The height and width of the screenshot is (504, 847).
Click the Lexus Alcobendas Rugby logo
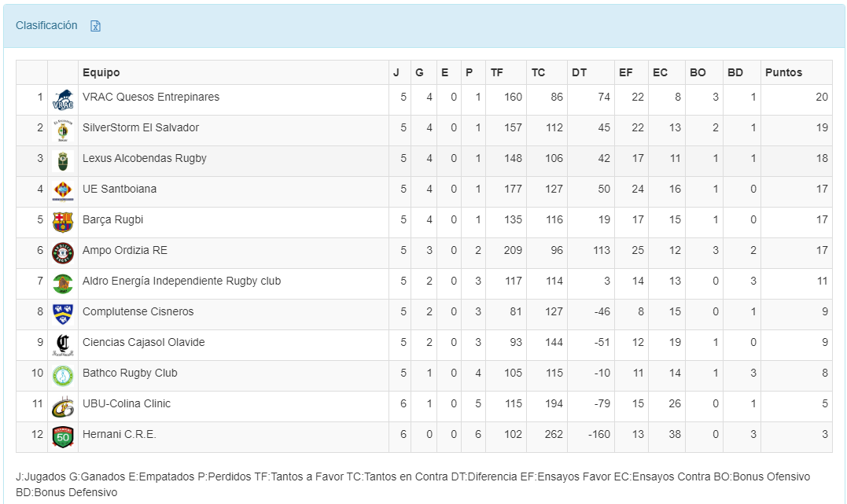click(x=63, y=161)
